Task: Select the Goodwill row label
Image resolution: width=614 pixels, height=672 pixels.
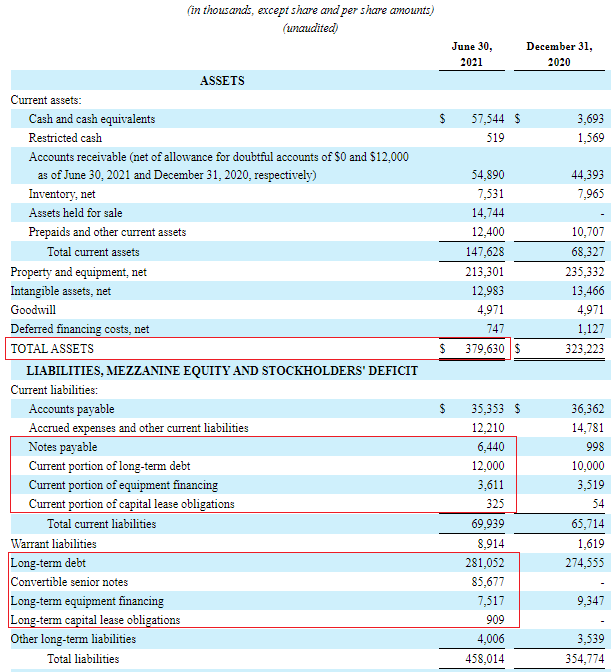Action: point(33,310)
